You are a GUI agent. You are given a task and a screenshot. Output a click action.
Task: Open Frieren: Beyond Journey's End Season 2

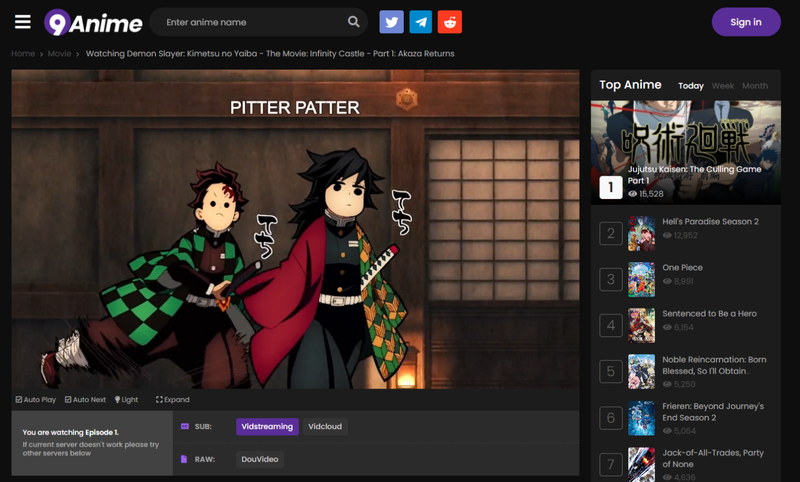coord(713,412)
